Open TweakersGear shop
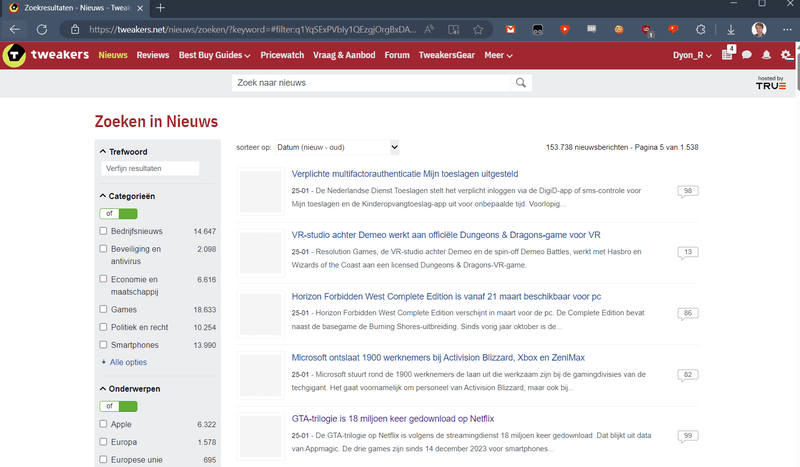 coord(447,55)
